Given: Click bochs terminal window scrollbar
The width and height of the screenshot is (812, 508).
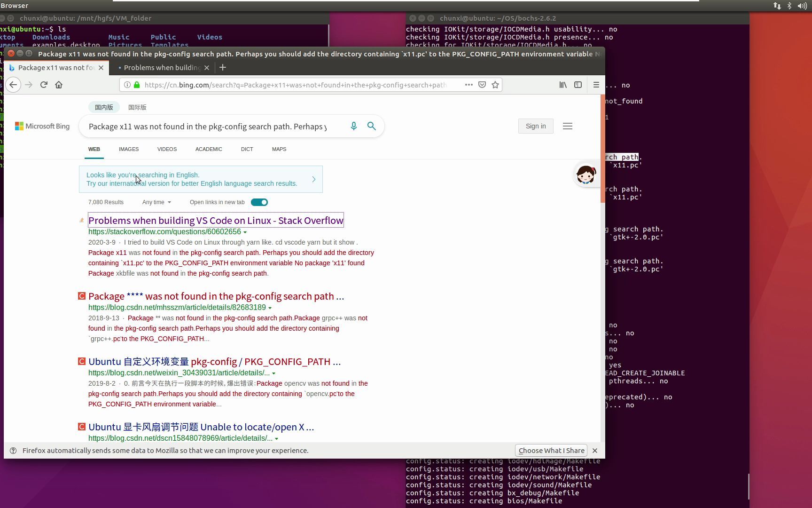Looking at the screenshot, I should coord(748,486).
